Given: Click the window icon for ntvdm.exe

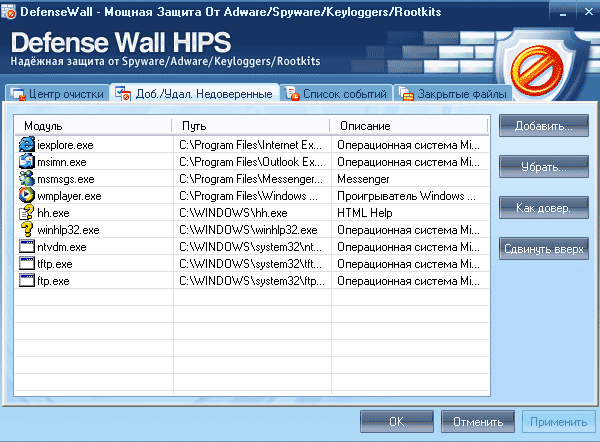Looking at the screenshot, I should click(26, 246).
